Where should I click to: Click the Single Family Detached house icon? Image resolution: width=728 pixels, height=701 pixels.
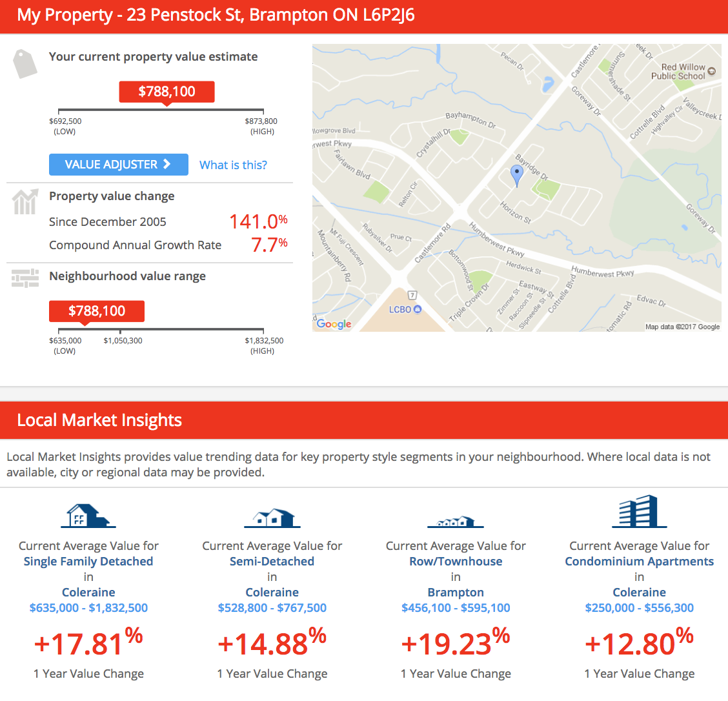pyautogui.click(x=88, y=516)
